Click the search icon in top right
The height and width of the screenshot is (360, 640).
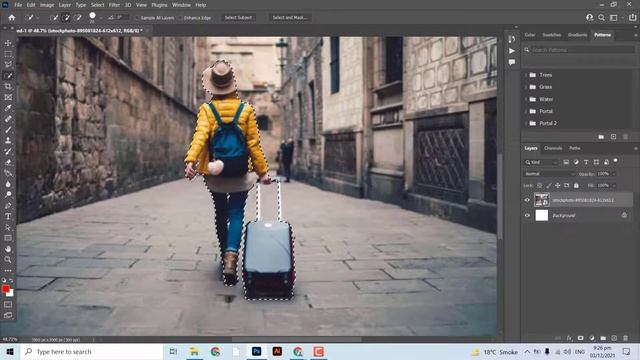coord(601,18)
